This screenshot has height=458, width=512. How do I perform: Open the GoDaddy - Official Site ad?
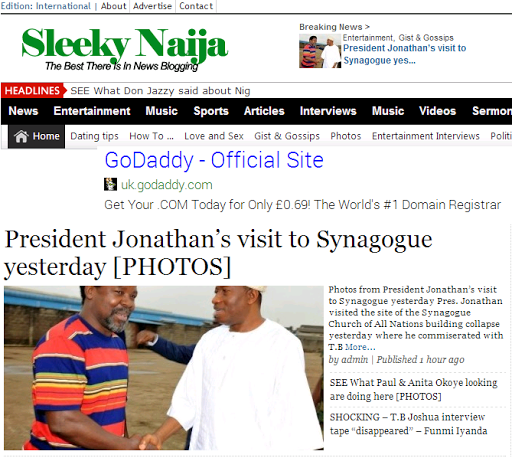coord(214,160)
